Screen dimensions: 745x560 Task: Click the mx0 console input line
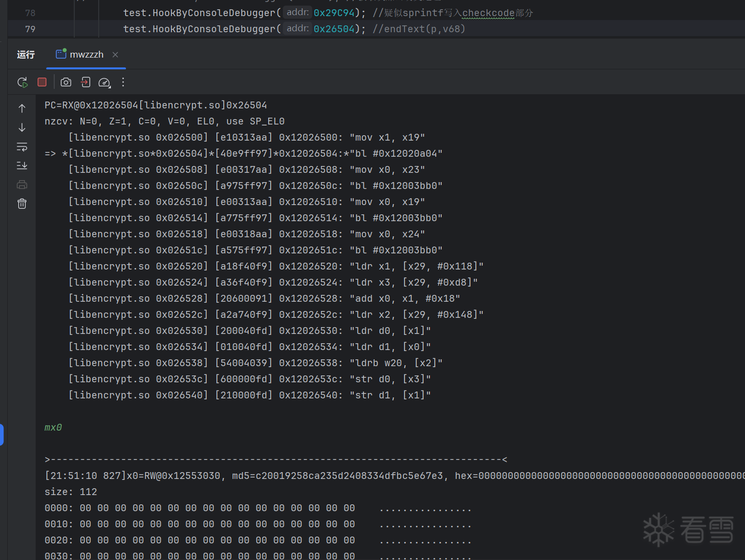click(x=53, y=428)
